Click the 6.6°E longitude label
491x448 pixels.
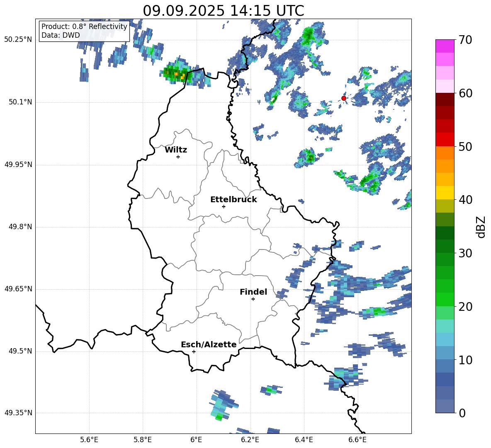pos(357,440)
